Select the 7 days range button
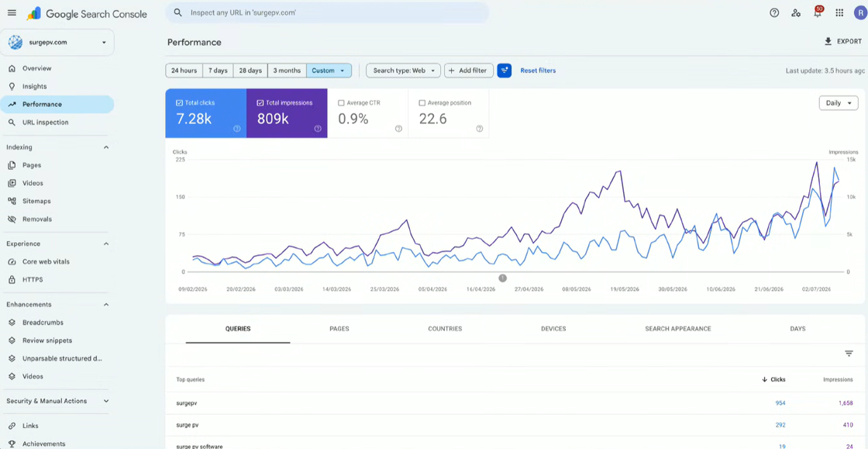This screenshot has width=868, height=449. point(218,71)
